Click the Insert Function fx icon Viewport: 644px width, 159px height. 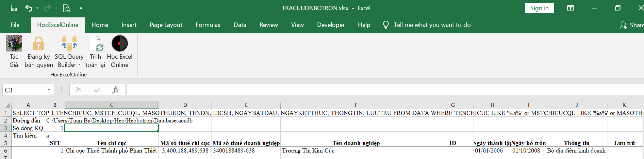pos(115,90)
